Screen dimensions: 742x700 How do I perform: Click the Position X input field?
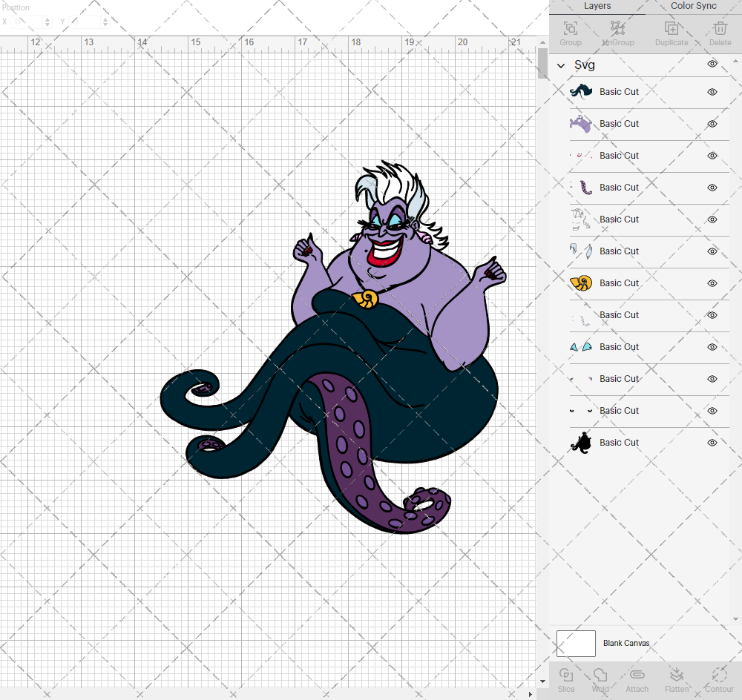point(27,22)
